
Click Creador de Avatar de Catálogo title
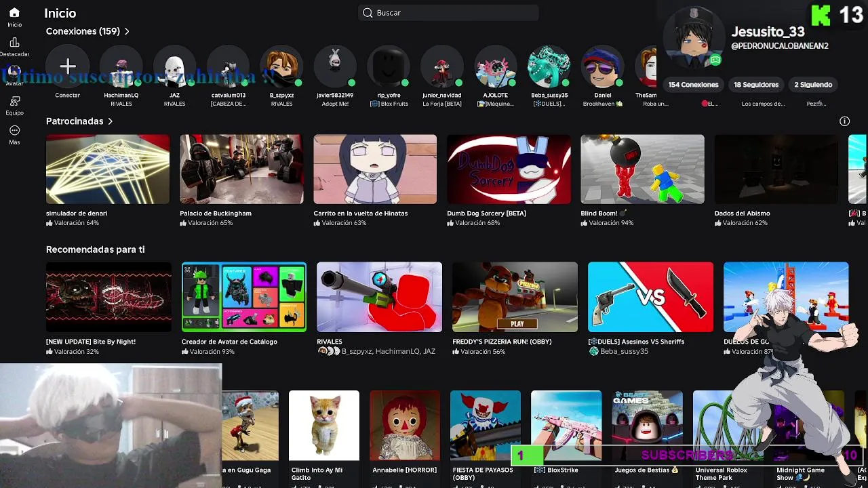[x=229, y=342]
